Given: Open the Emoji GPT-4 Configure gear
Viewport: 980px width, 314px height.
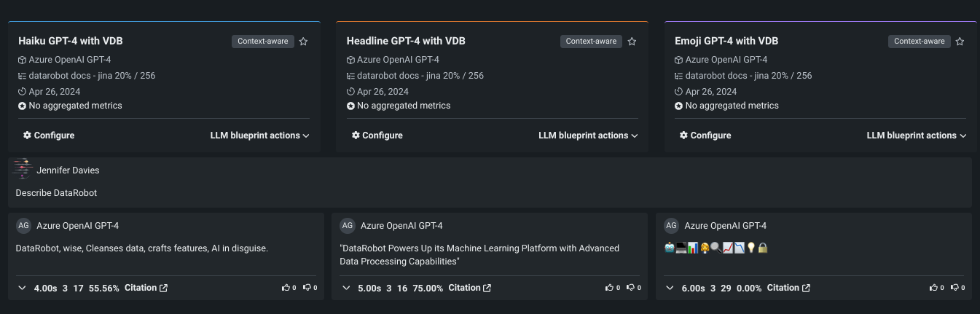Looking at the screenshot, I should tap(684, 136).
